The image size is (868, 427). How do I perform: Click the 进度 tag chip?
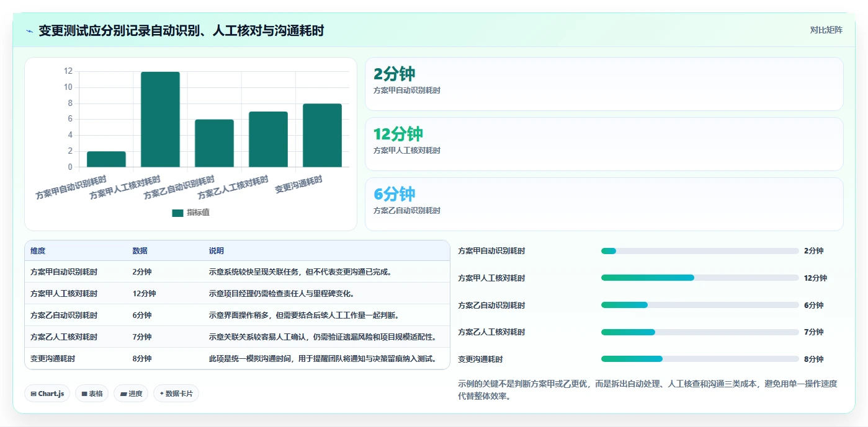tap(131, 394)
